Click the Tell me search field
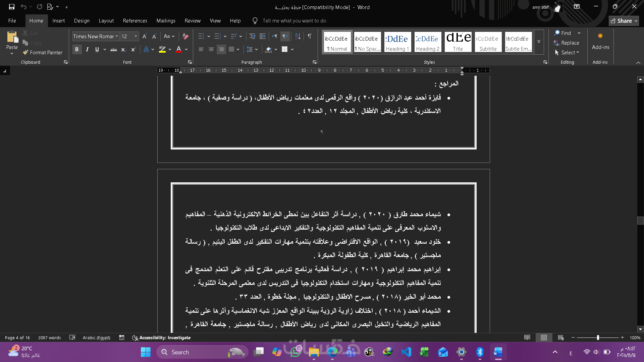The image size is (644, 362). pos(294,21)
